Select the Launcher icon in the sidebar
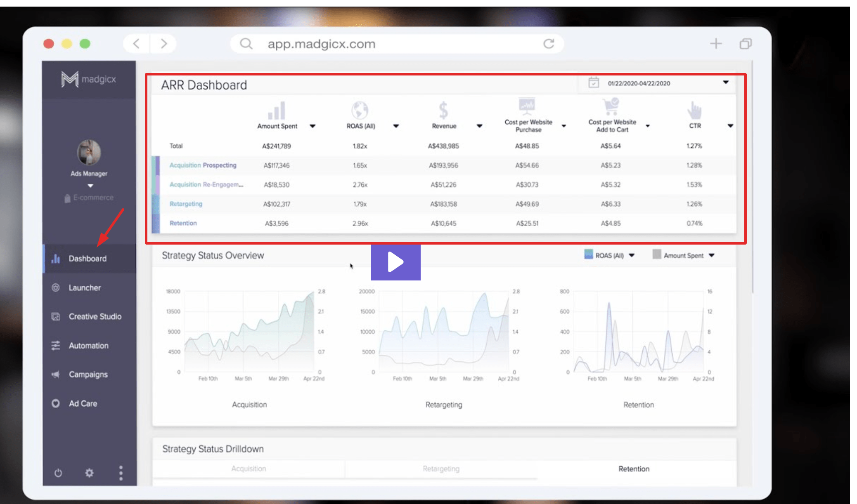This screenshot has width=857, height=504. pyautogui.click(x=56, y=287)
